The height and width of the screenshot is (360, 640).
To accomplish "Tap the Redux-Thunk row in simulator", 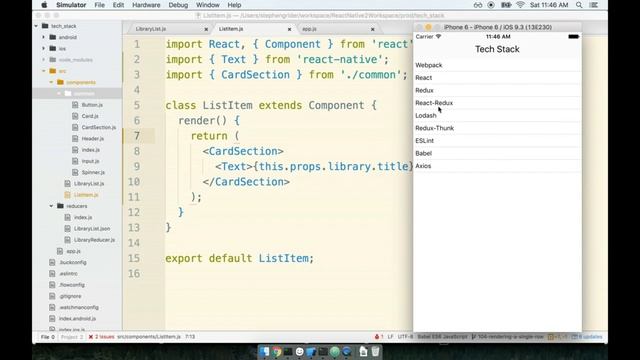I will [497, 128].
